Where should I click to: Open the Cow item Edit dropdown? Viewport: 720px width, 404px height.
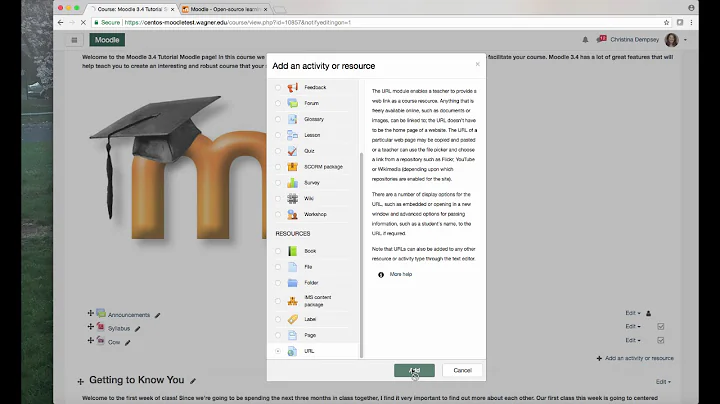[x=633, y=340]
